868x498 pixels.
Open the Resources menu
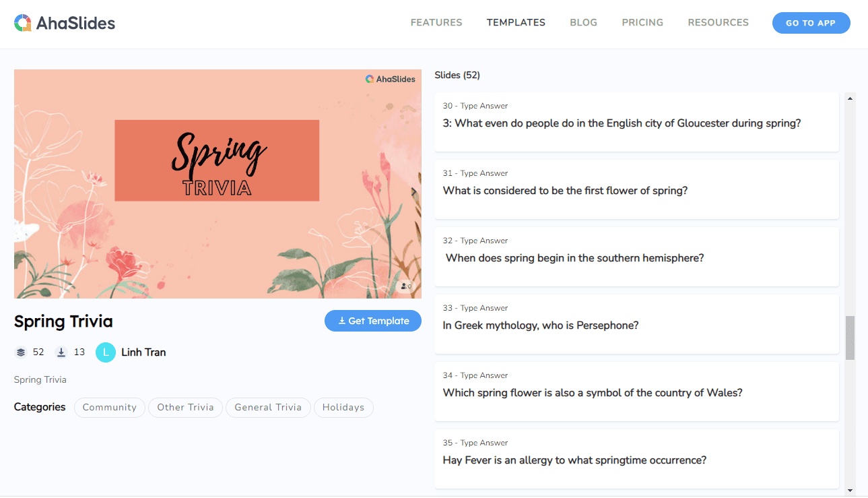pos(718,22)
